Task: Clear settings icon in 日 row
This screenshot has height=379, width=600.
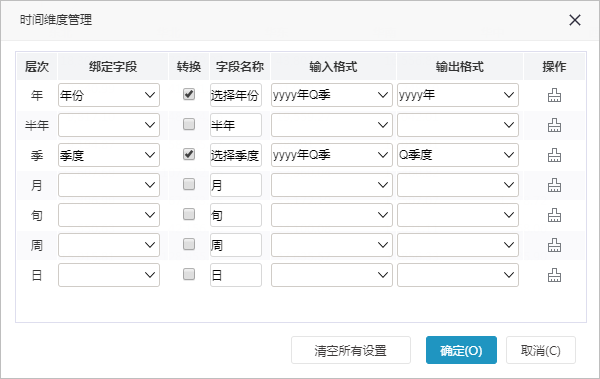Action: pos(554,275)
